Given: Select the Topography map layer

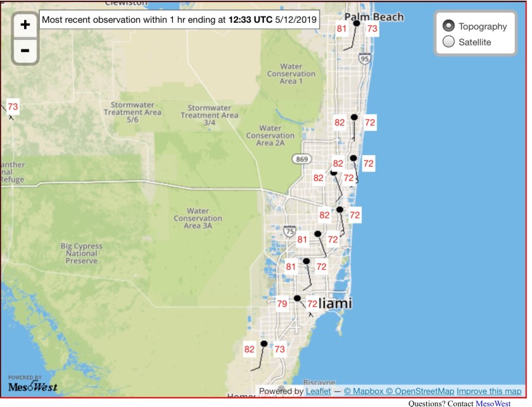Looking at the screenshot, I should pos(449,26).
